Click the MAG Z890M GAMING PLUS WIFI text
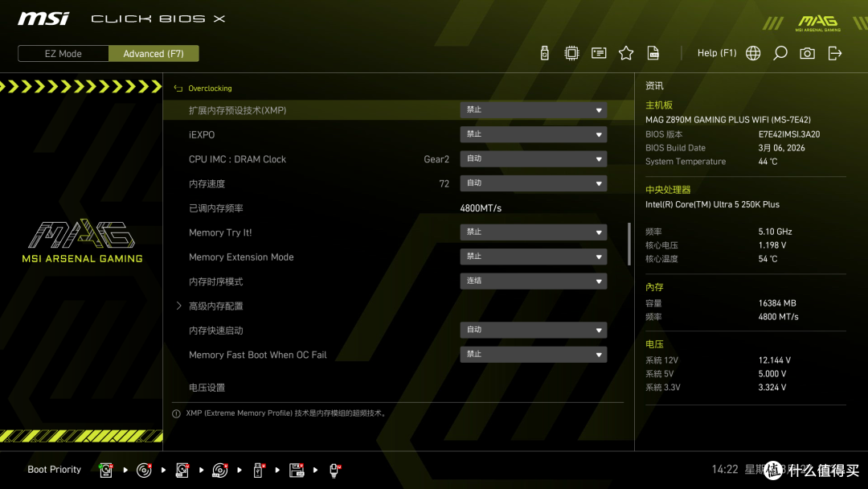The height and width of the screenshot is (489, 868). tap(728, 120)
